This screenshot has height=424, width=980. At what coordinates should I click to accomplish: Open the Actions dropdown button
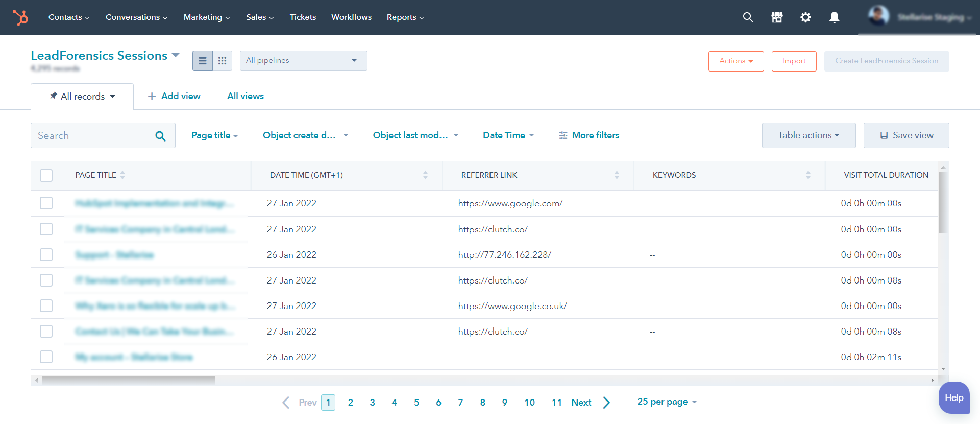pos(736,61)
